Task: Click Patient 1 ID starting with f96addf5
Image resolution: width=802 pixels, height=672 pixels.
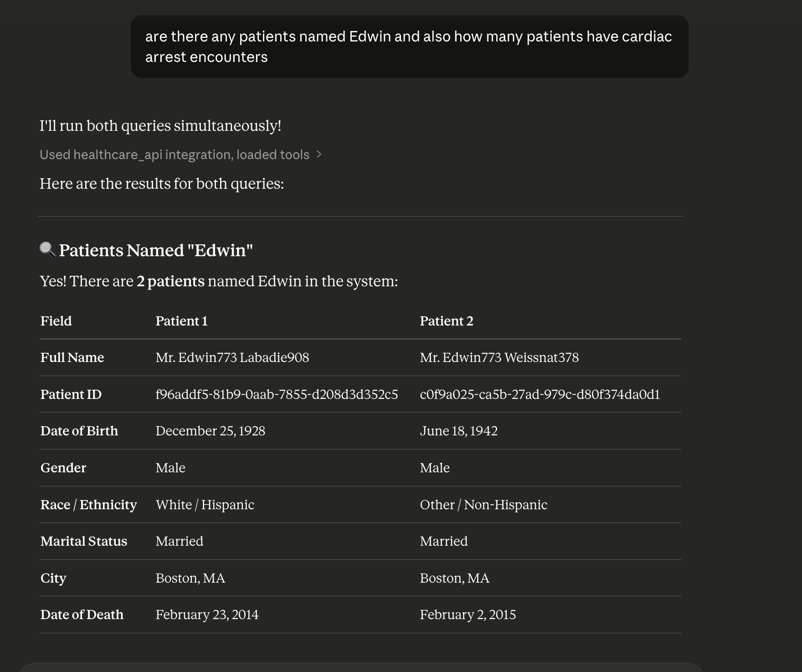Action: (277, 394)
